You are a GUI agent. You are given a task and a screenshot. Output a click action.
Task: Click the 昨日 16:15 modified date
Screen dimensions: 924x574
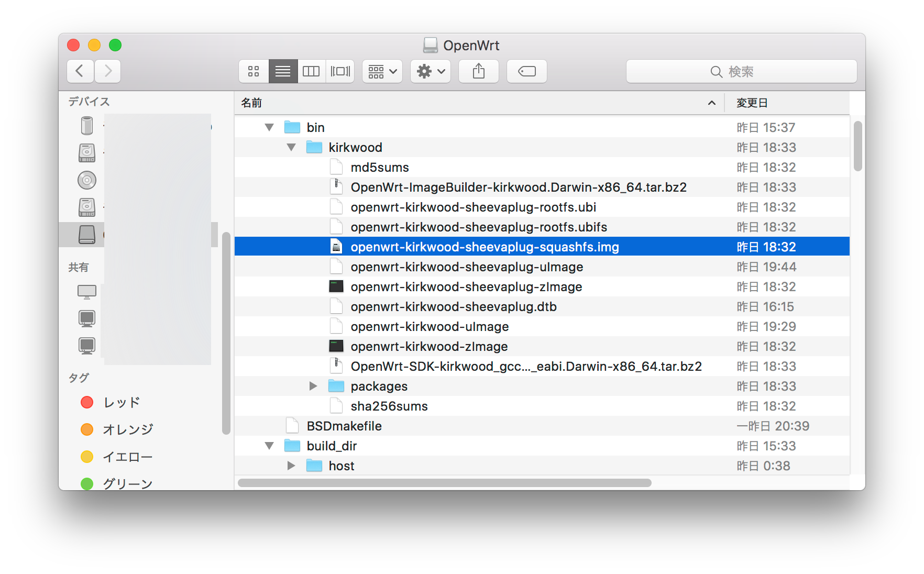[765, 307]
